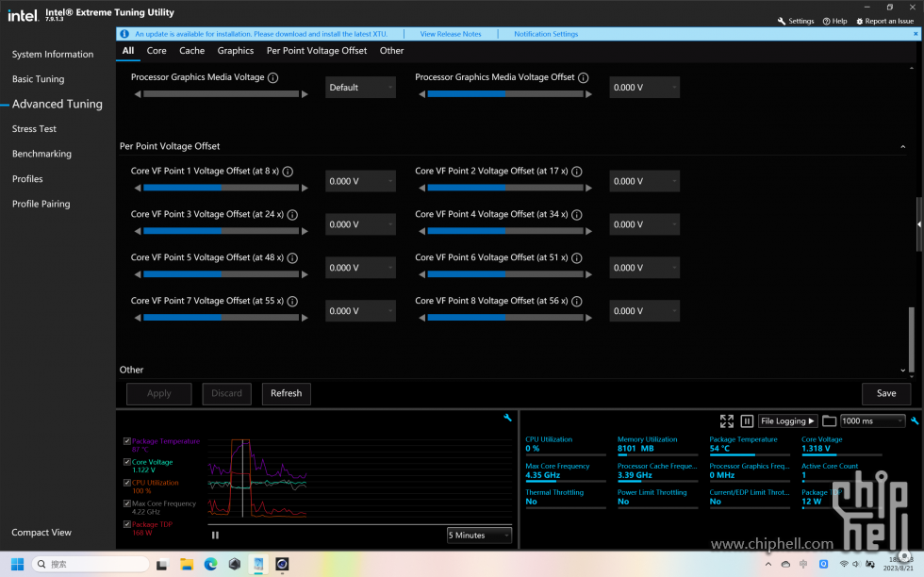This screenshot has height=577, width=924.
Task: Show info for Core VF Point 5
Action: [x=292, y=258]
